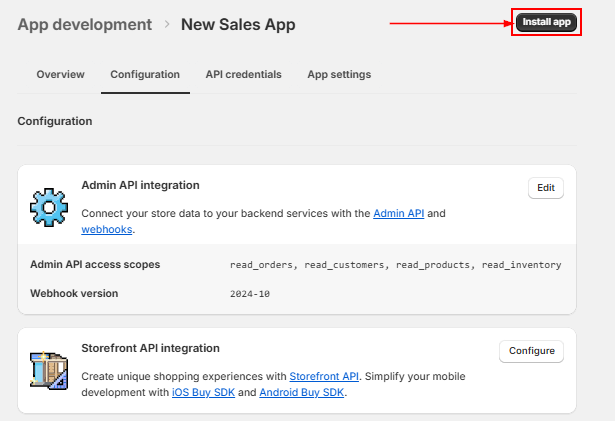Switch to the Overview tab

coord(60,74)
